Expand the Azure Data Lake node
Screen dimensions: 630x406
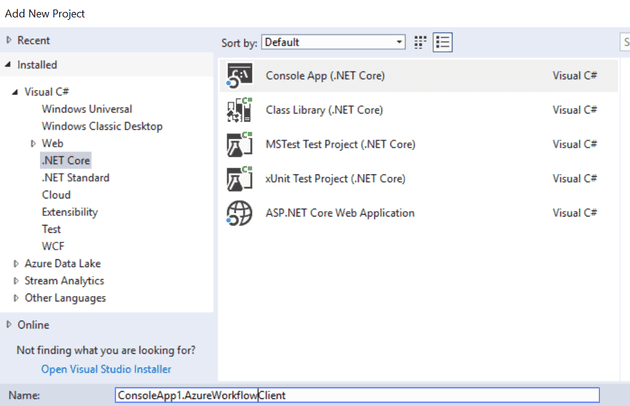(16, 264)
